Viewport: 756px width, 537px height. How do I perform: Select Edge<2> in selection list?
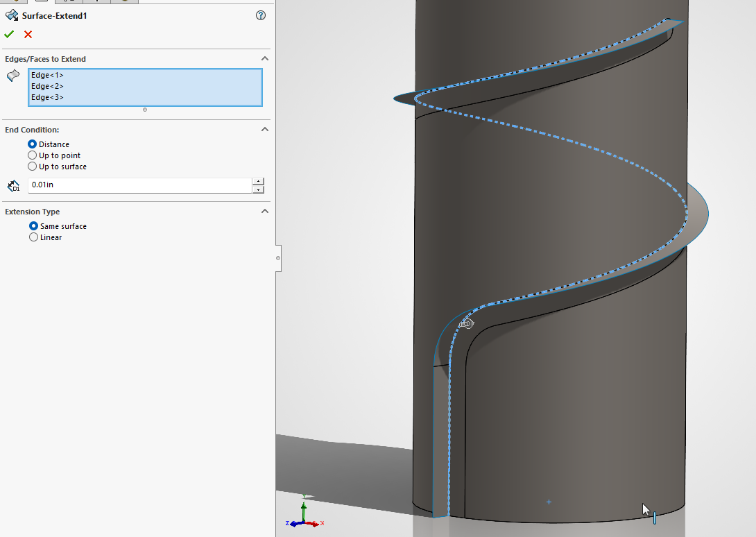pos(47,86)
